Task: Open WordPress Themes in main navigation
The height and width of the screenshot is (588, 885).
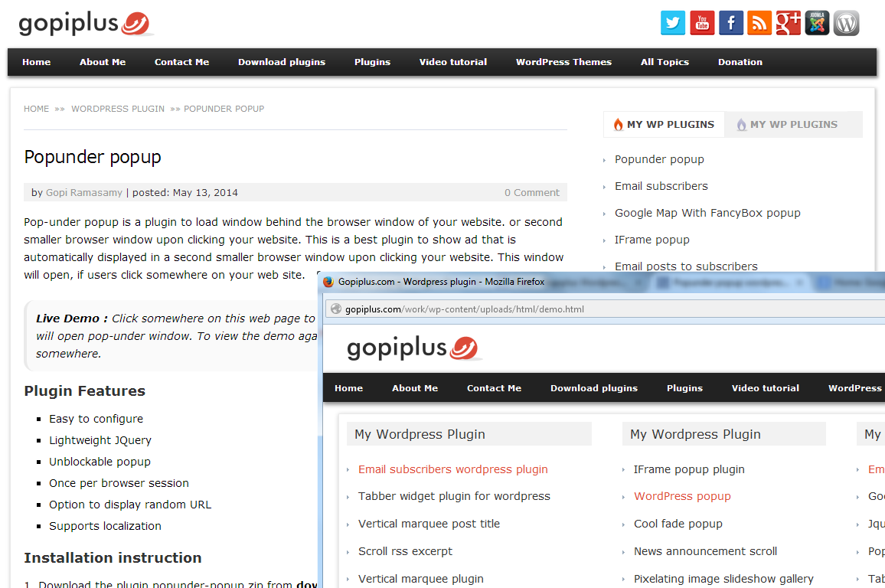Action: [x=564, y=62]
